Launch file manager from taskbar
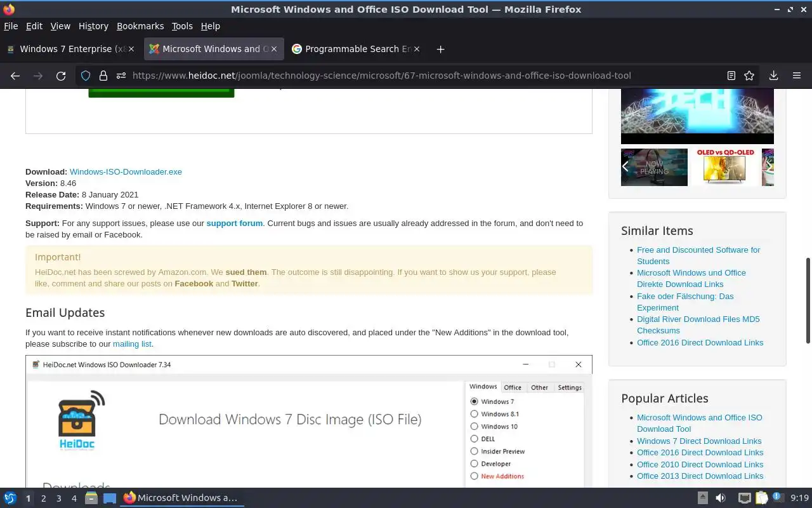 (91, 498)
